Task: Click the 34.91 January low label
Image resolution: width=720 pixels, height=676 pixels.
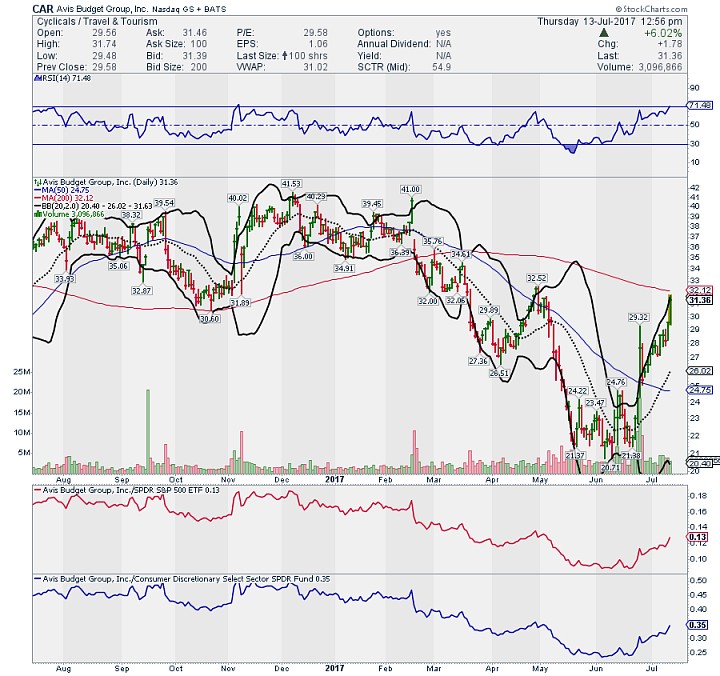Action: 344,268
